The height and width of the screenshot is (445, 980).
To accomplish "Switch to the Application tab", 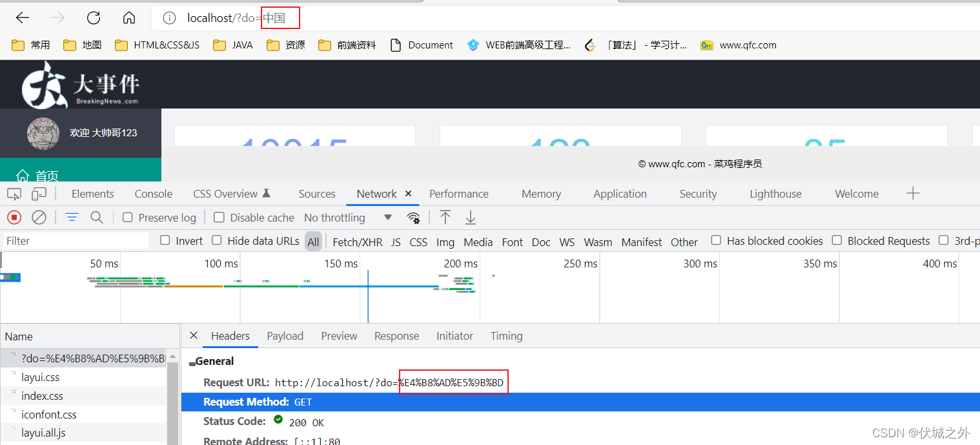I will [620, 194].
